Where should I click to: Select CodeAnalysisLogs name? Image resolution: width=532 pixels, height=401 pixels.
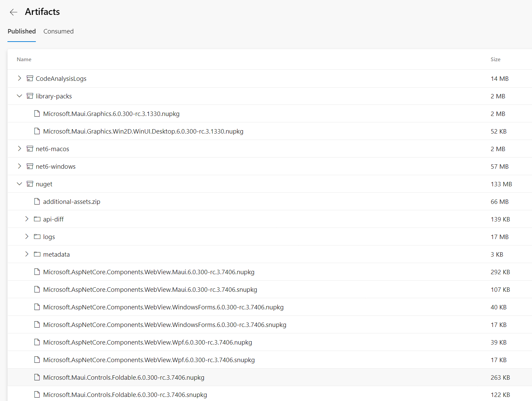pyautogui.click(x=61, y=78)
